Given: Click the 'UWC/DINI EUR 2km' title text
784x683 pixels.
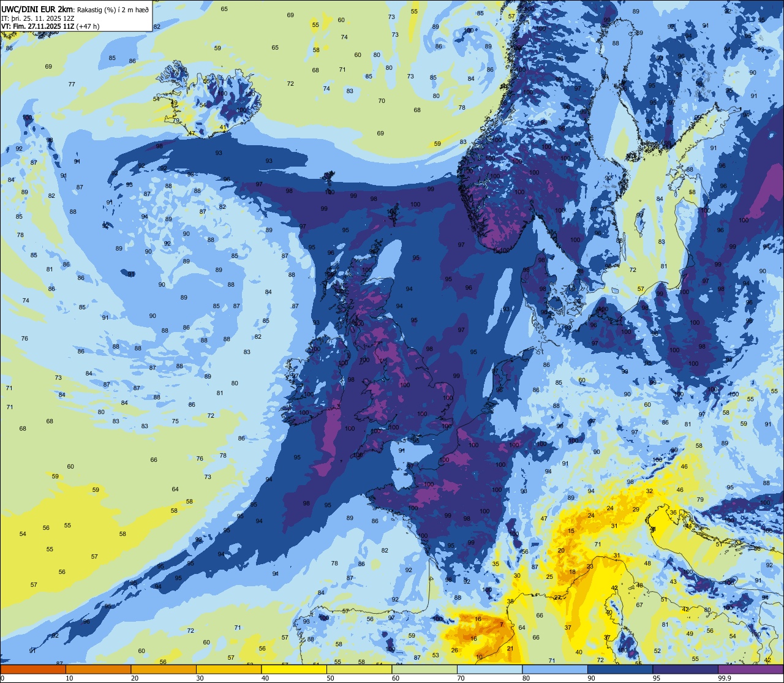Looking at the screenshot, I should coord(37,8).
